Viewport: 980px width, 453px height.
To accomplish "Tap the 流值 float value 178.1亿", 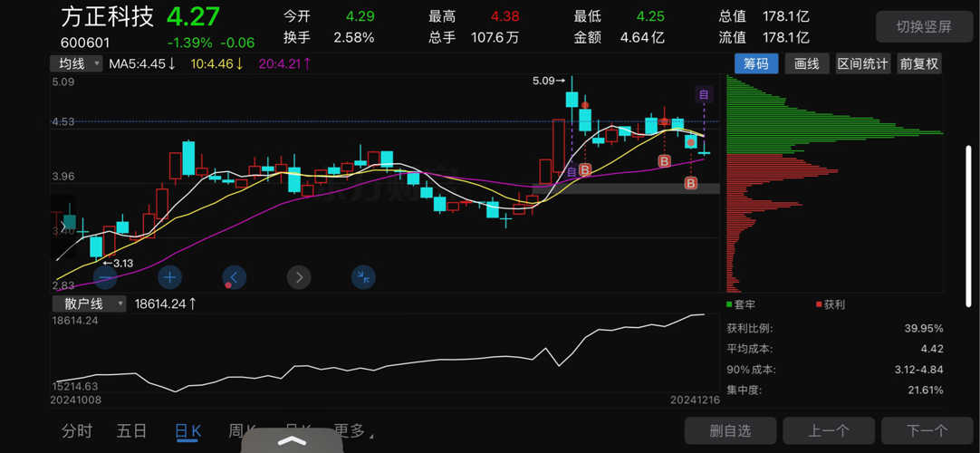I will (786, 37).
